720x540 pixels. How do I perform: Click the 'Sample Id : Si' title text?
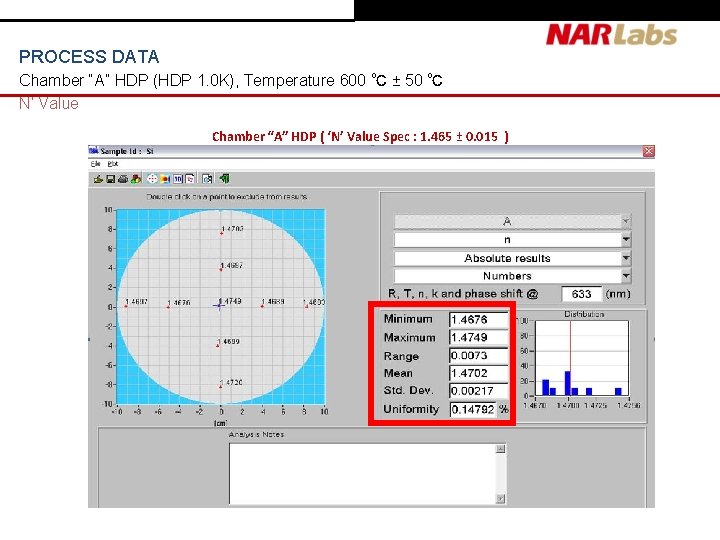pos(127,151)
